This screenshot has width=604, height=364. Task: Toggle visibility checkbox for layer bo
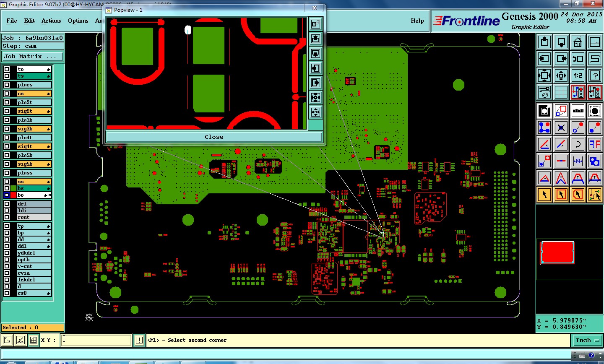tap(7, 195)
